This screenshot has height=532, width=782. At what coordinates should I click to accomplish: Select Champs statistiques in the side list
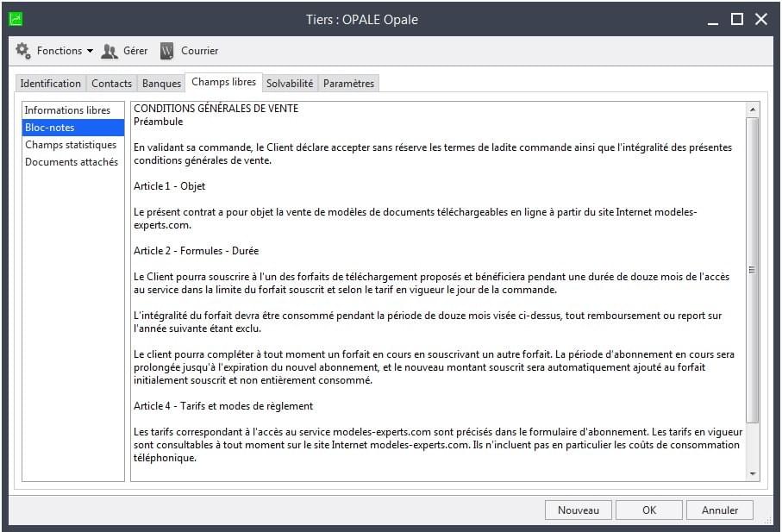pos(72,145)
